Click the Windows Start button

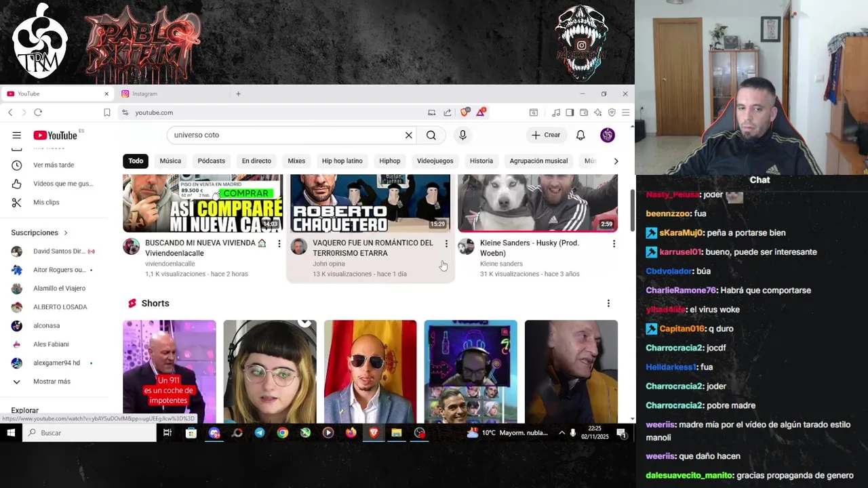(11, 432)
